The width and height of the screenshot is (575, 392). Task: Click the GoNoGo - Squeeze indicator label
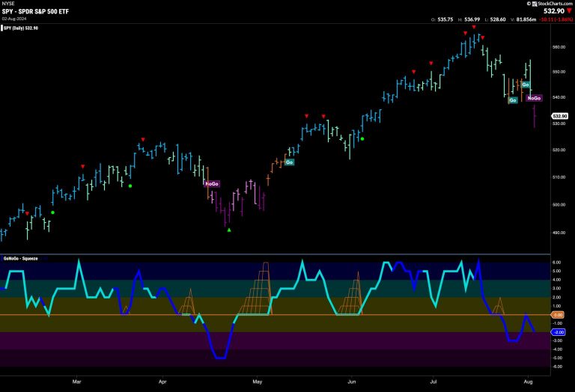click(x=20, y=259)
